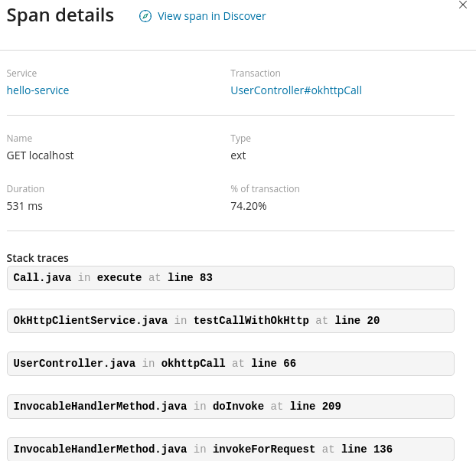476x461 pixels.
Task: Close the Span details flyout
Action: (x=463, y=5)
